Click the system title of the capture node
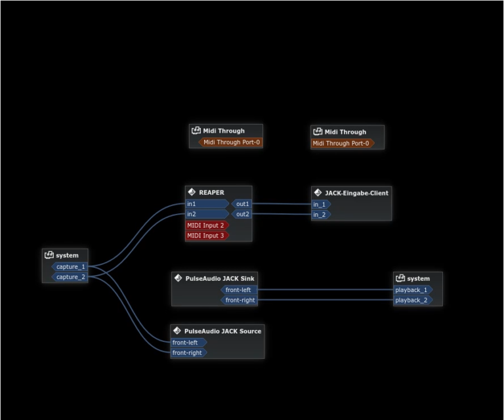Image resolution: width=504 pixels, height=420 pixels. 67,255
